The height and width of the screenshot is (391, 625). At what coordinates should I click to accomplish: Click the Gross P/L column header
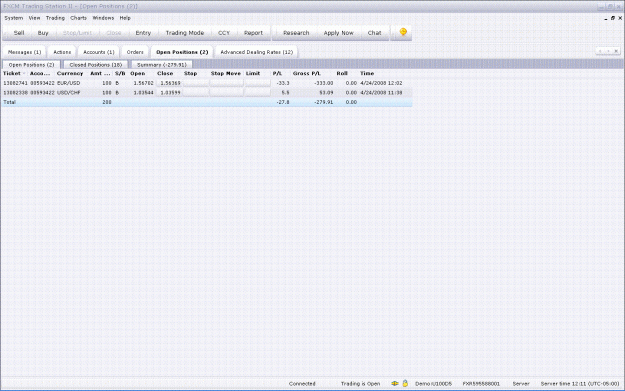tap(307, 74)
